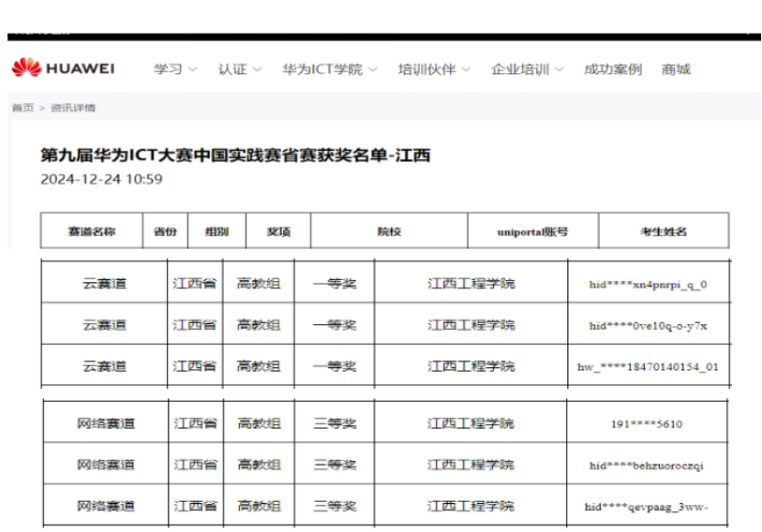Click the 首页 breadcrumb link

(x=22, y=108)
